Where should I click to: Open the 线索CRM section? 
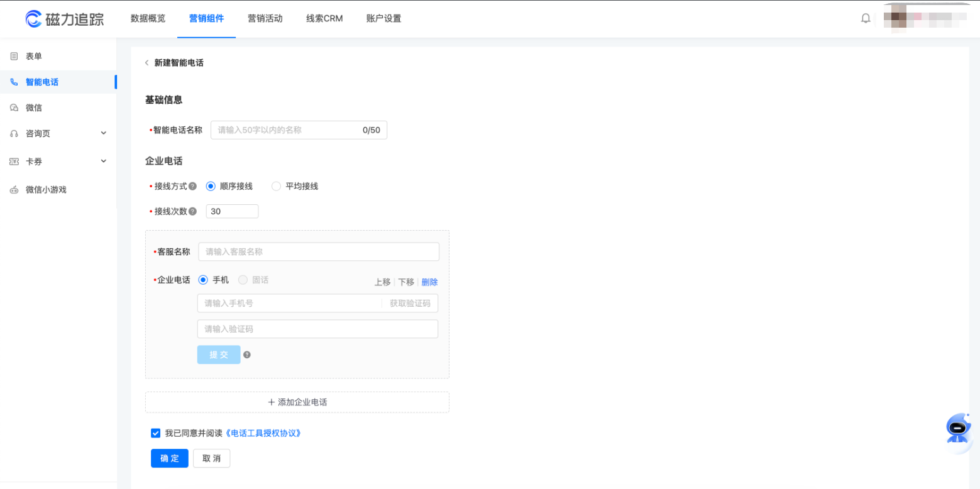(324, 19)
